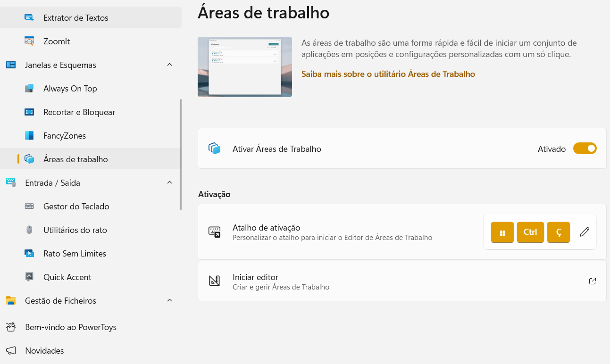
Task: Click the FancyZones icon
Action: tap(29, 136)
